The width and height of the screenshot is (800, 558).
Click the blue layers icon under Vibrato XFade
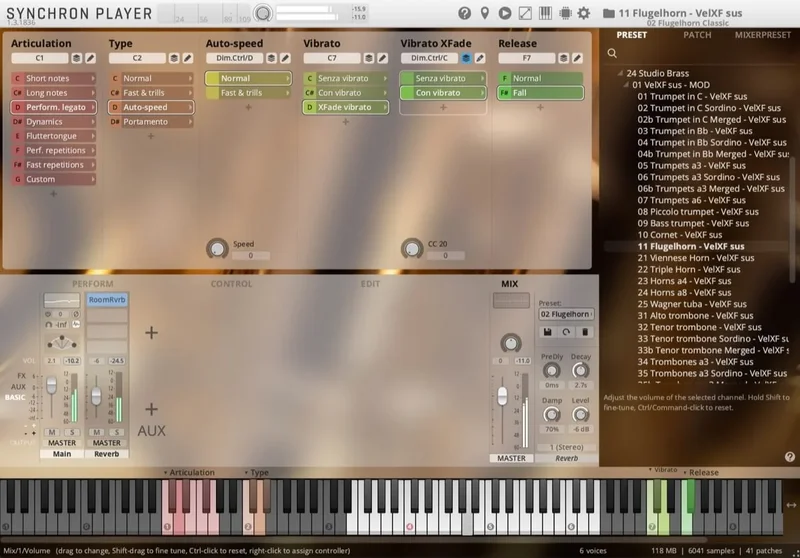466,58
